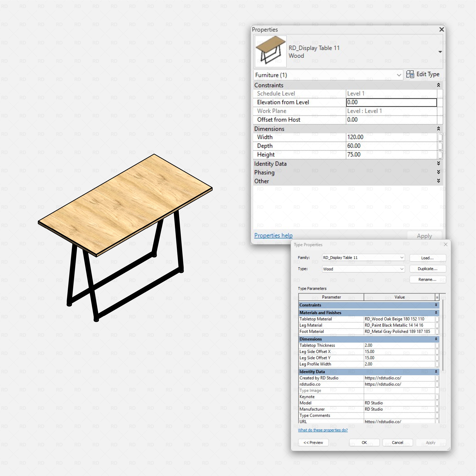476x476 pixels.
Task: Open the Family dropdown in Type Properties
Action: click(x=363, y=257)
